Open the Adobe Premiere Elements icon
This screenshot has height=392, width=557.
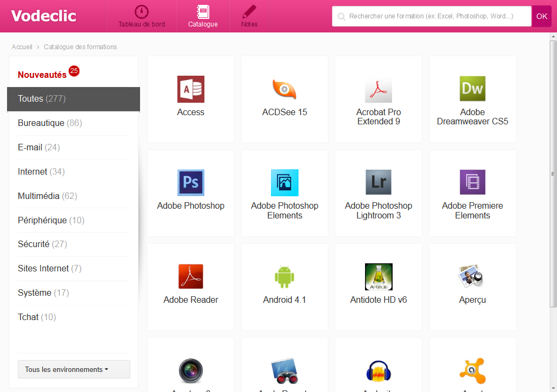tap(473, 182)
